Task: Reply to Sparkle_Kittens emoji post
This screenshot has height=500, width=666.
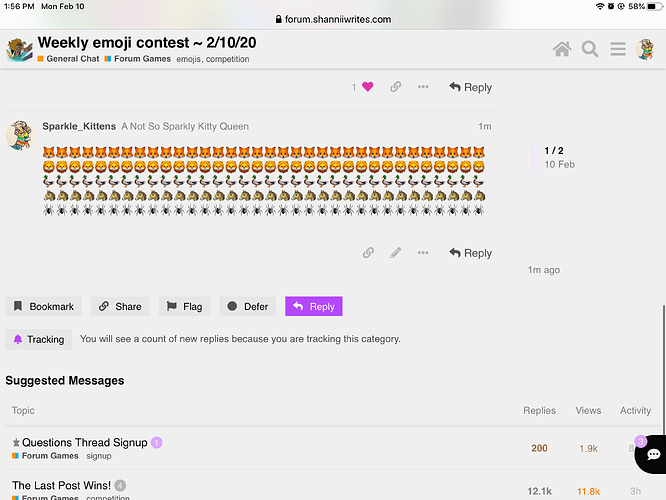Action: tap(471, 253)
